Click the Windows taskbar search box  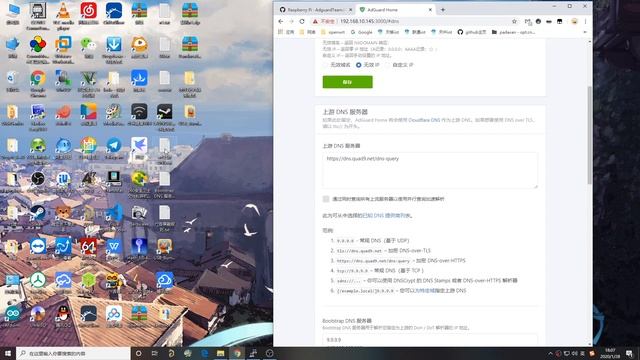(73, 353)
